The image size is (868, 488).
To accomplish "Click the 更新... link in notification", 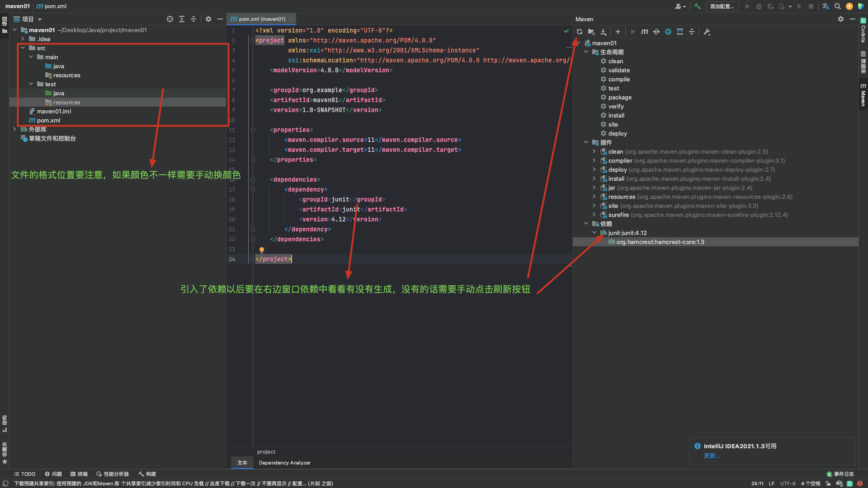I will click(712, 455).
